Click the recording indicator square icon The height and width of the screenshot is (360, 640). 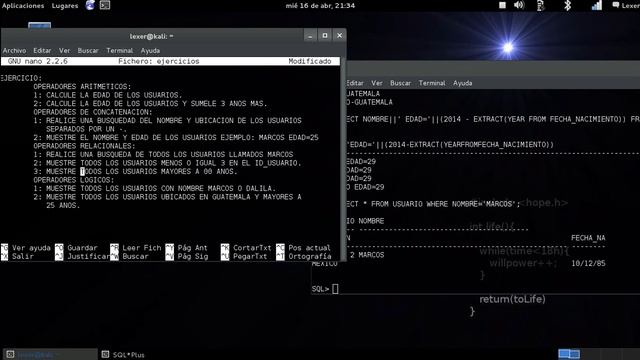coord(502,5)
